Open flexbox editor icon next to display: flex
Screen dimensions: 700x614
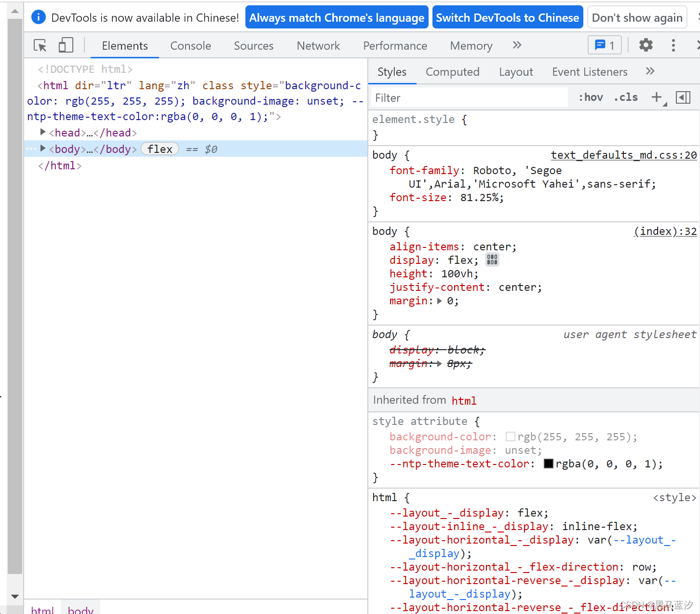[x=492, y=260]
